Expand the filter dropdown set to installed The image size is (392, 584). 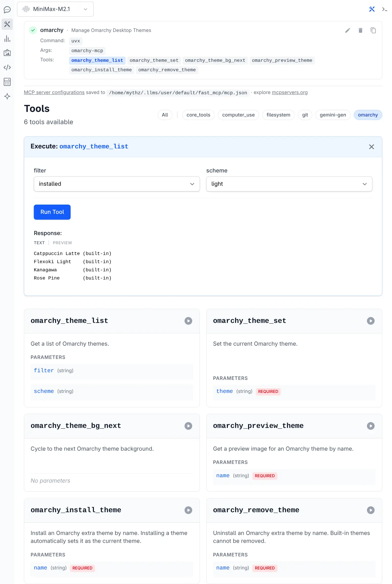tap(117, 184)
